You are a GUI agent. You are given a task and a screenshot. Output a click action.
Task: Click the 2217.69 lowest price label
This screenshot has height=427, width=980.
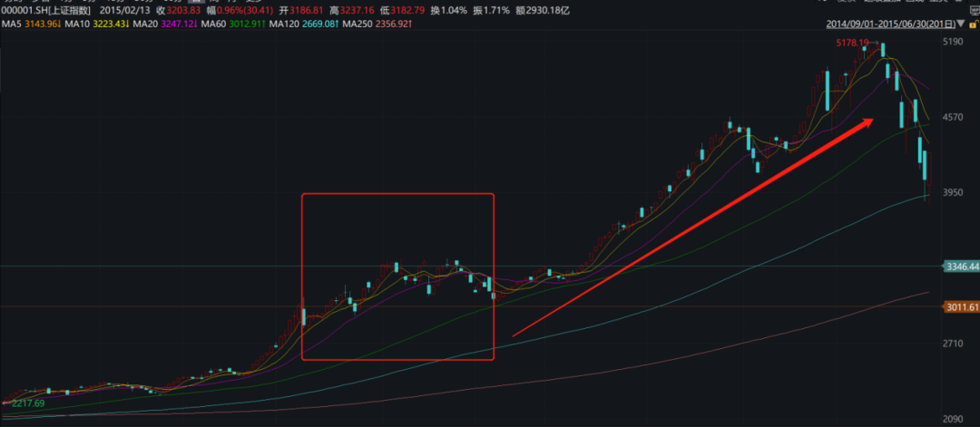[29, 403]
